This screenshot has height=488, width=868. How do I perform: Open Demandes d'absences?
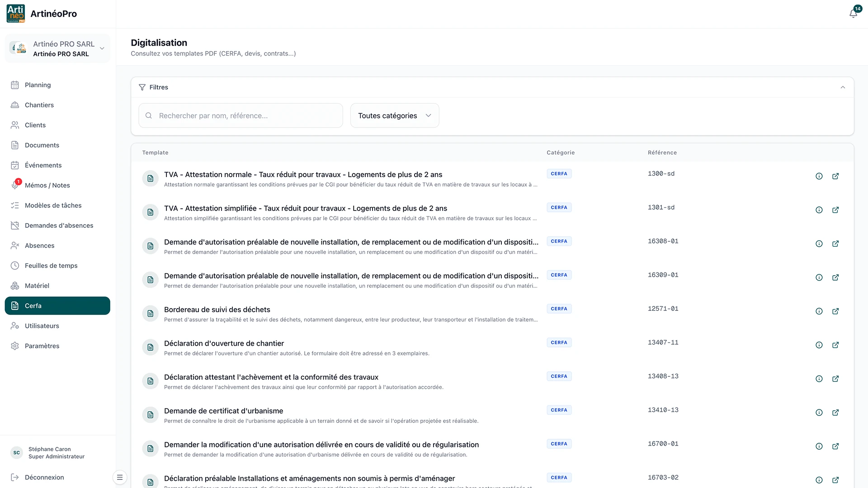click(x=57, y=225)
